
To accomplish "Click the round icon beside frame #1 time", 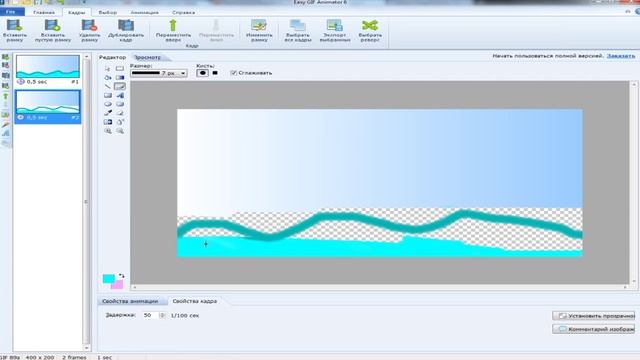I will click(21, 82).
